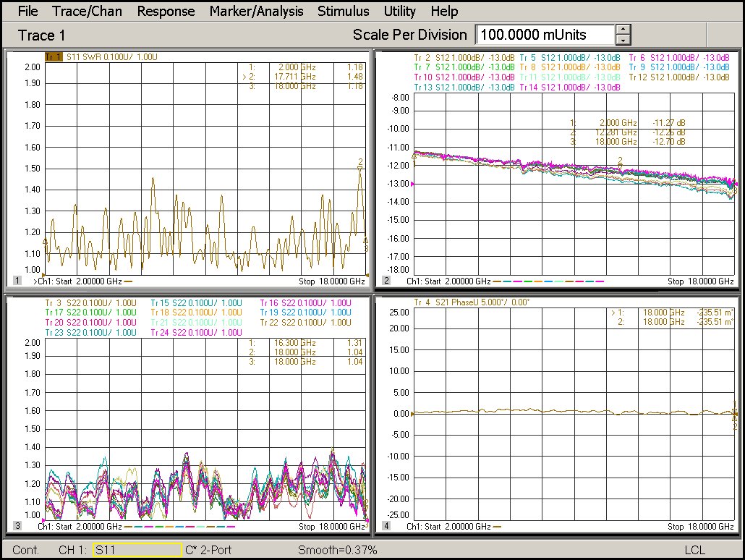The width and height of the screenshot is (745, 560).
Task: Select the Tr 21 S22 trace label
Action: tap(196, 322)
